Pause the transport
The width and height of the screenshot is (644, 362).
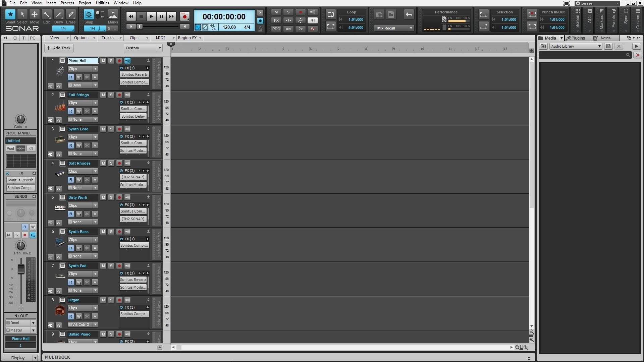[161, 16]
